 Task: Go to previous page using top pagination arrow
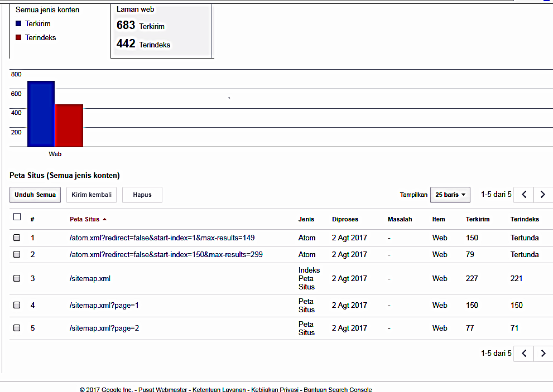[524, 195]
